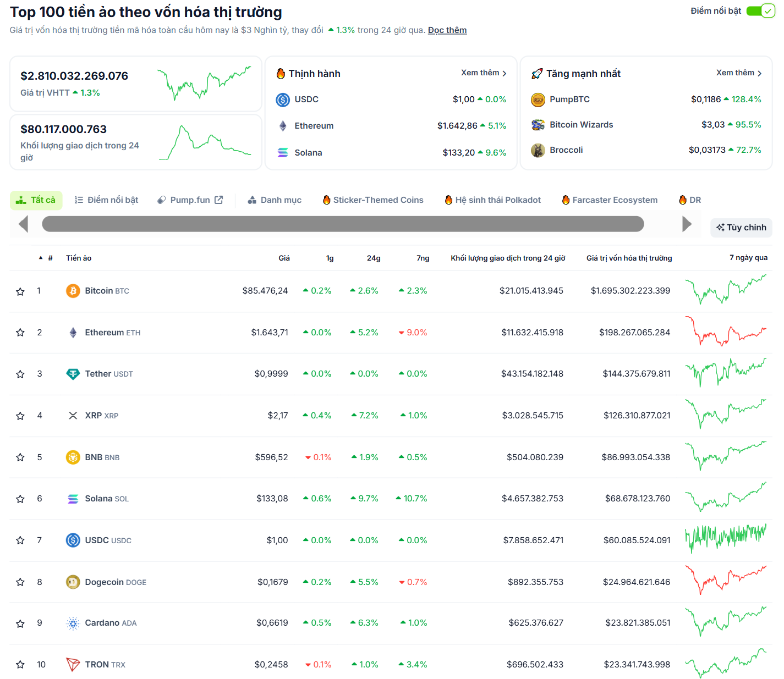Click the Solana logo in row 6
The image size is (784, 679).
(x=73, y=499)
